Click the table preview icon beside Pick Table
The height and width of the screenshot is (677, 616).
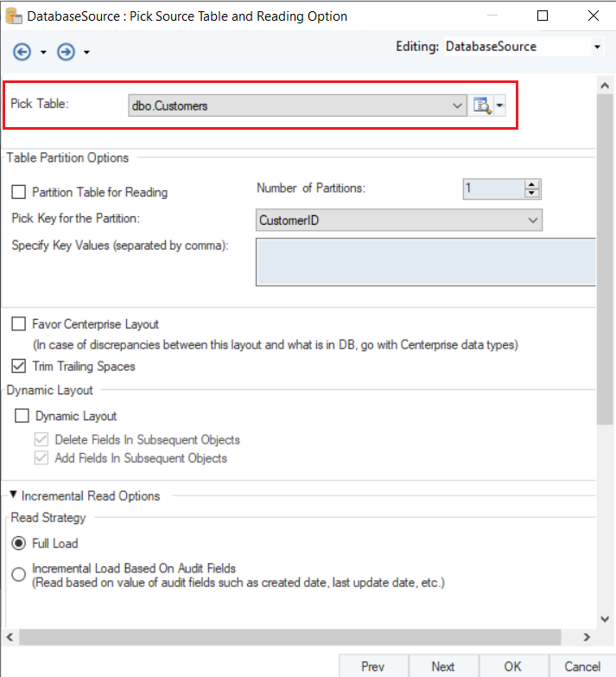[x=482, y=105]
